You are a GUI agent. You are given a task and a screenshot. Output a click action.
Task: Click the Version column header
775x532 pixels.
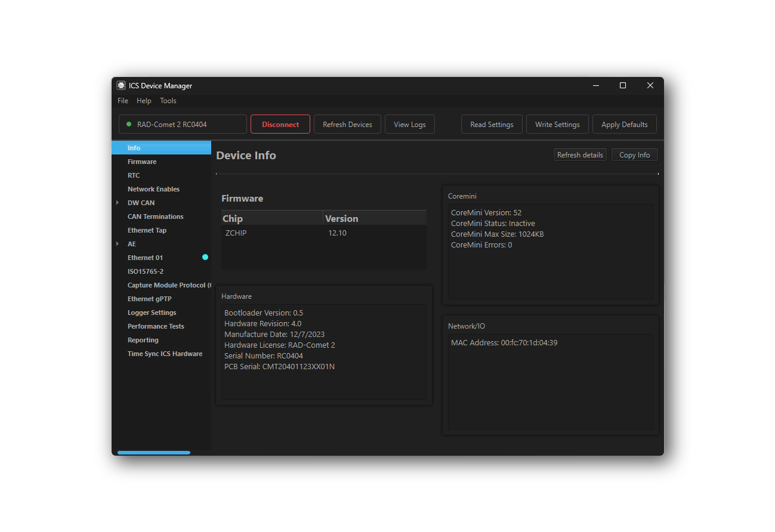(375, 218)
